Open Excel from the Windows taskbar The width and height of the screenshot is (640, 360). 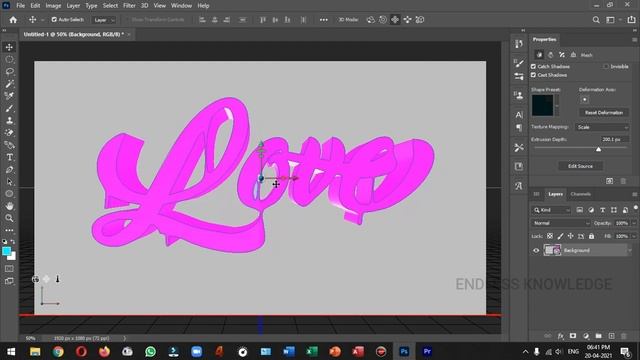pyautogui.click(x=312, y=351)
